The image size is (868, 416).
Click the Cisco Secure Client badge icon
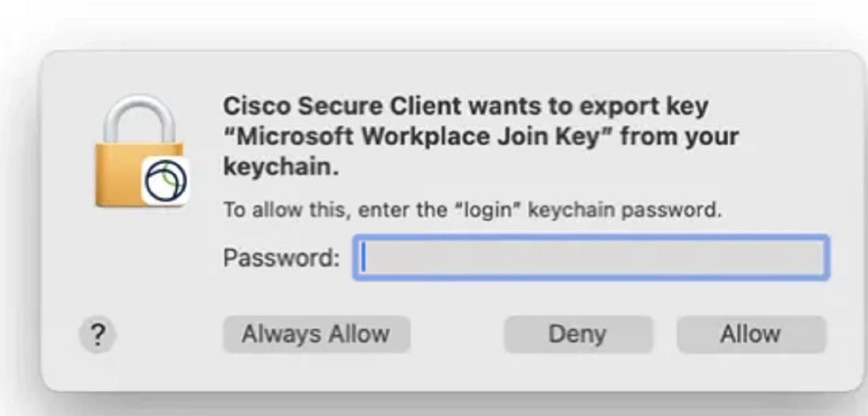[x=165, y=181]
